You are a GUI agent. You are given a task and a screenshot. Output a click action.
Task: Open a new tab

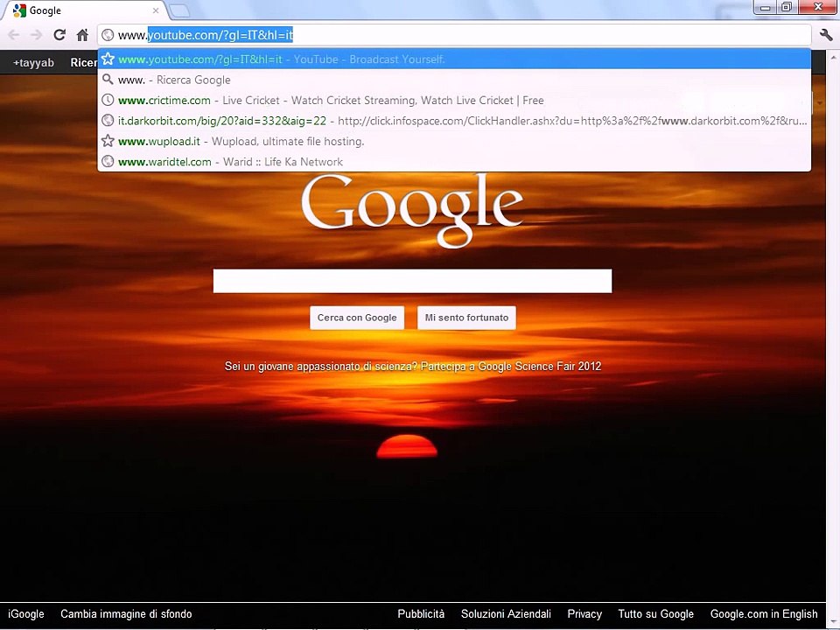coord(179,10)
